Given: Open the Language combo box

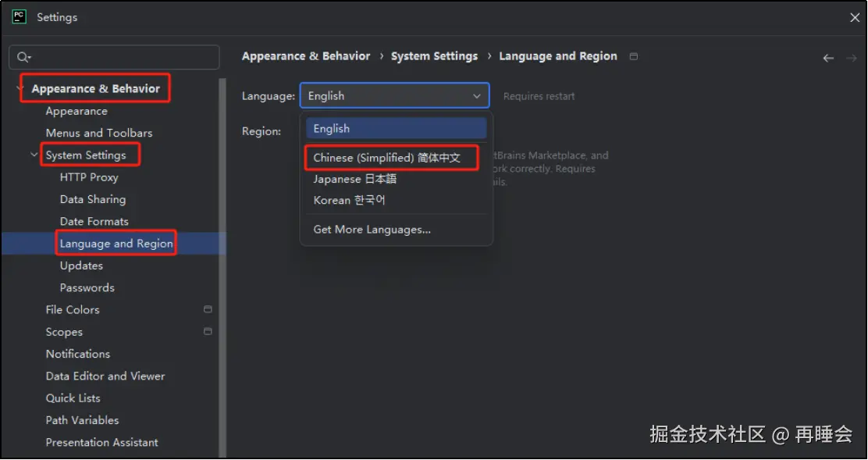Looking at the screenshot, I should pyautogui.click(x=395, y=96).
